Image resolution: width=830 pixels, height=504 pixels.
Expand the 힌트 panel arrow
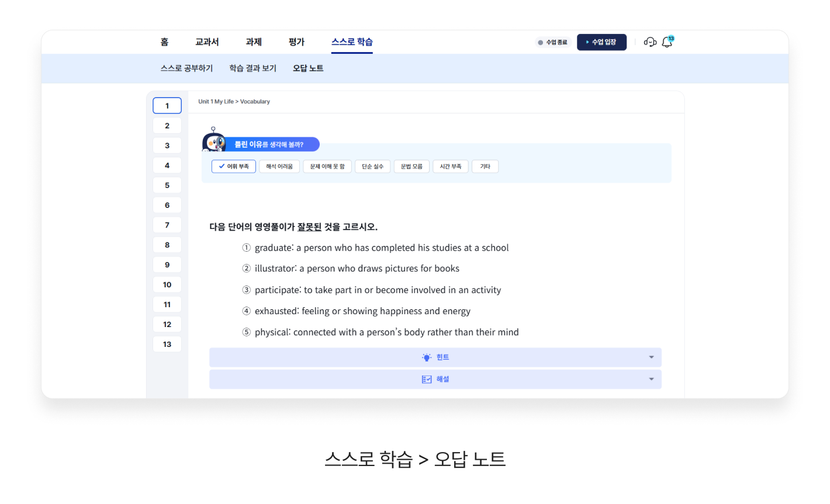click(x=651, y=357)
